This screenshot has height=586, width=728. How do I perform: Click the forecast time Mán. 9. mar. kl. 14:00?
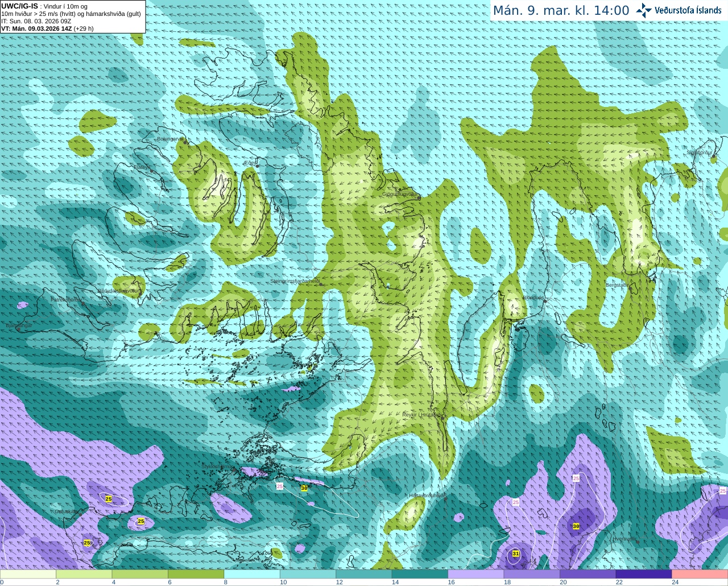[561, 10]
